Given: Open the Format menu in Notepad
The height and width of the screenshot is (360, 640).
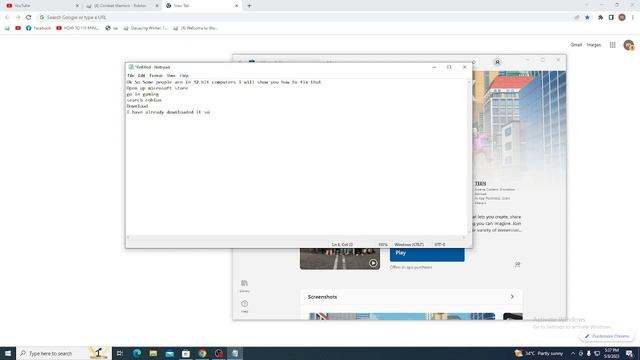Looking at the screenshot, I should click(156, 76).
